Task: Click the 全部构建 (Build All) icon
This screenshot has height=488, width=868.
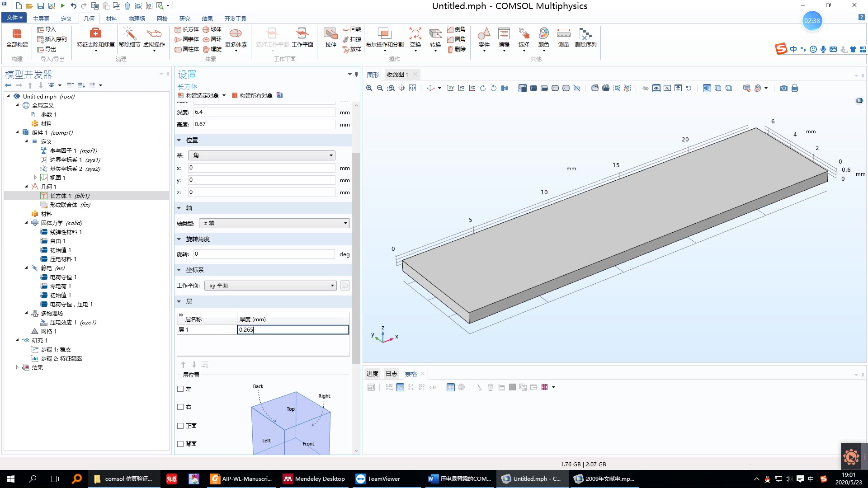Action: pos(17,37)
